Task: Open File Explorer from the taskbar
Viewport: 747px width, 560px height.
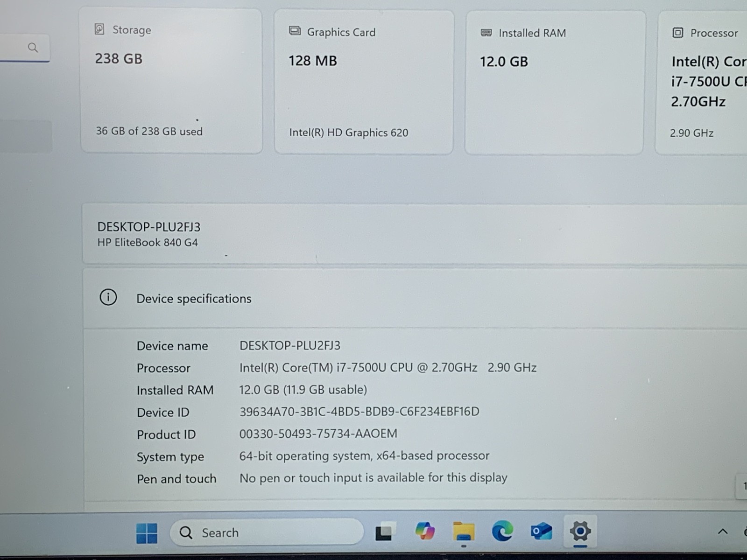Action: [x=464, y=532]
